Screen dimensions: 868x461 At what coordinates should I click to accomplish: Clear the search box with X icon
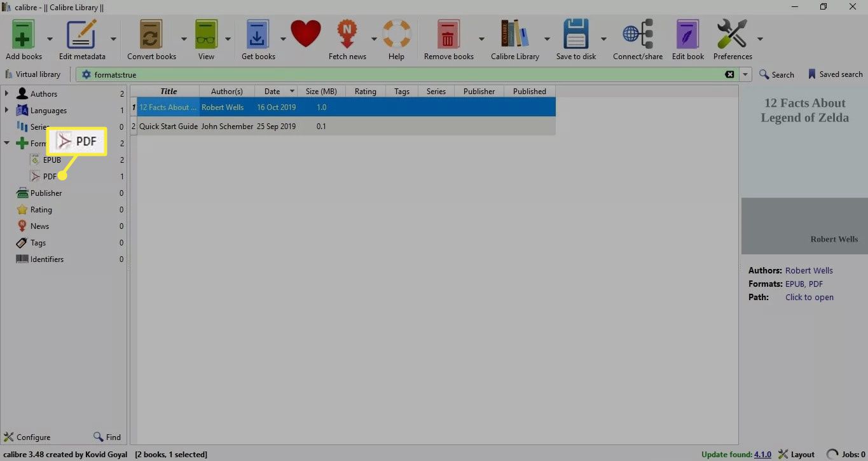tap(729, 74)
